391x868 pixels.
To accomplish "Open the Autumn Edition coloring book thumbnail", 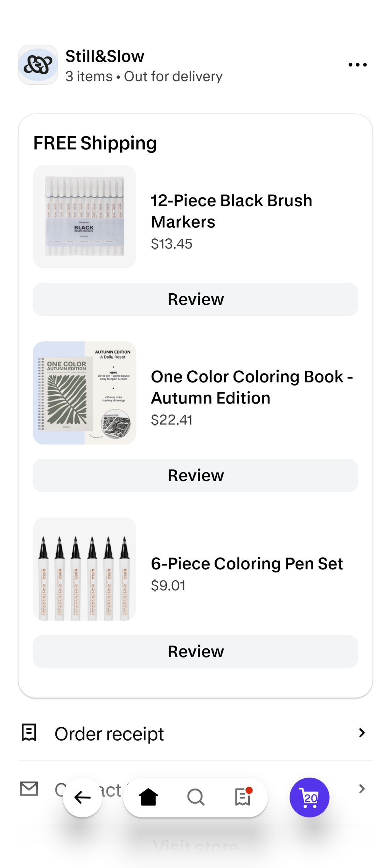I will coord(84,393).
